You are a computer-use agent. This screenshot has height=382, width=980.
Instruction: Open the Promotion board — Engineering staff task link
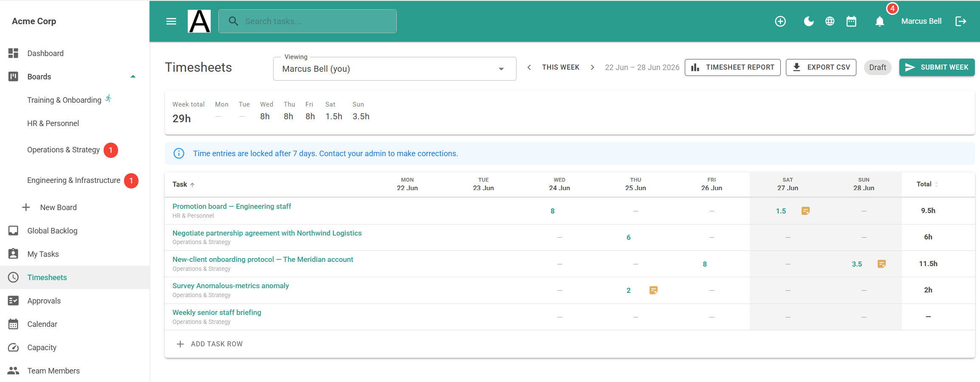tap(232, 206)
